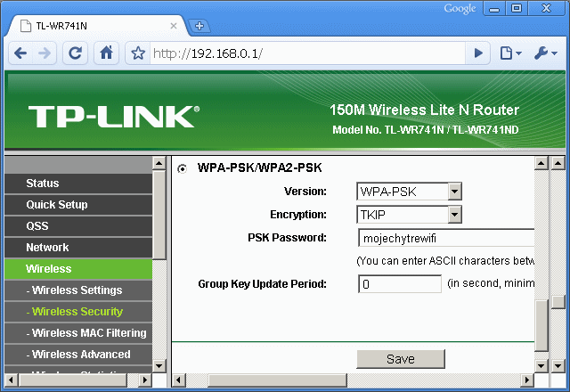The width and height of the screenshot is (570, 392).
Task: Click the browser Back arrow
Action: [x=20, y=53]
